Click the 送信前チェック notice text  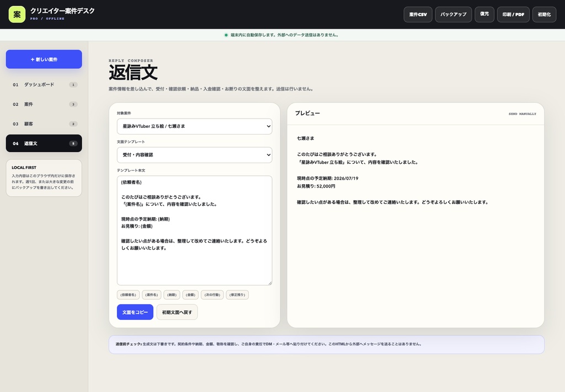tap(269, 344)
